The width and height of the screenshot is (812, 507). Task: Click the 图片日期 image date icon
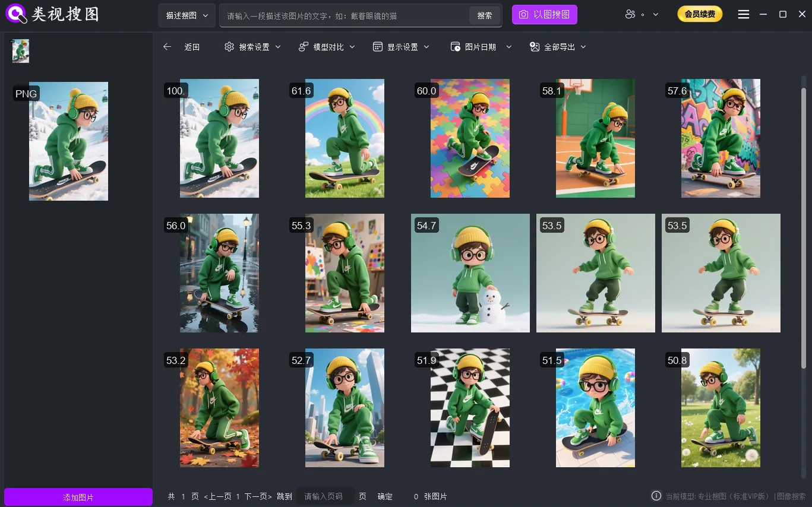456,46
